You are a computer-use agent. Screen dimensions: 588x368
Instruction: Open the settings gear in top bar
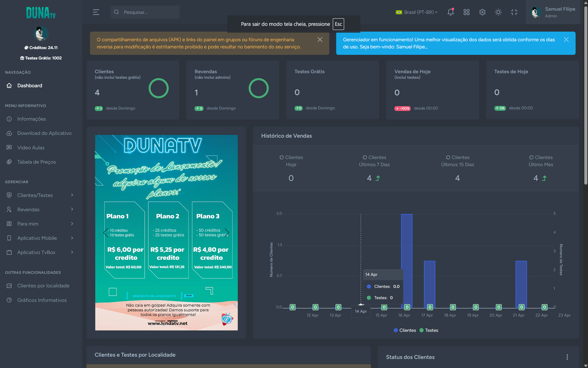tap(483, 12)
